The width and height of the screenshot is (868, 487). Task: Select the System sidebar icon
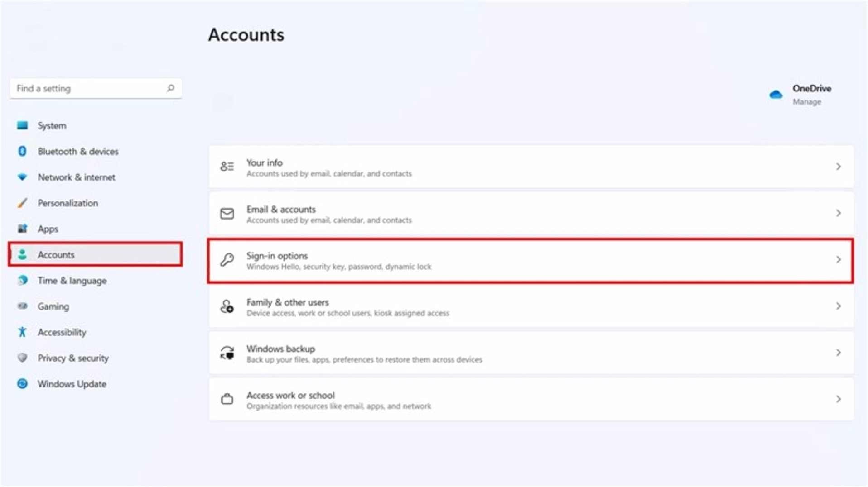23,125
